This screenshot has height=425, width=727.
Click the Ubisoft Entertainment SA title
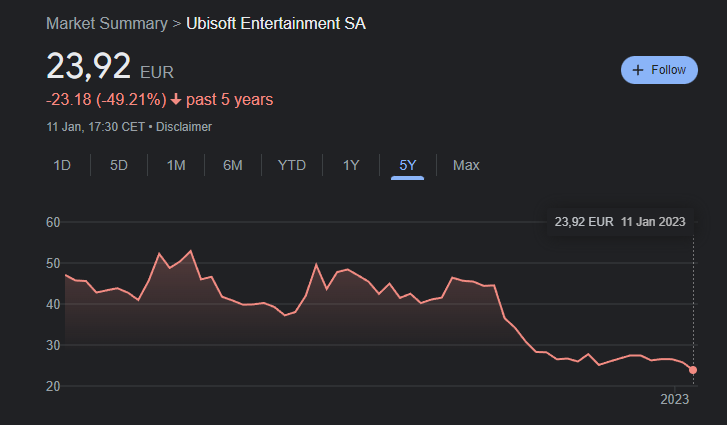pos(276,23)
